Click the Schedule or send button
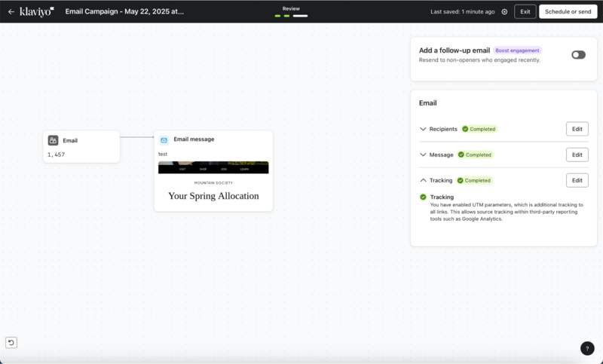The width and height of the screenshot is (603, 364). [x=568, y=12]
